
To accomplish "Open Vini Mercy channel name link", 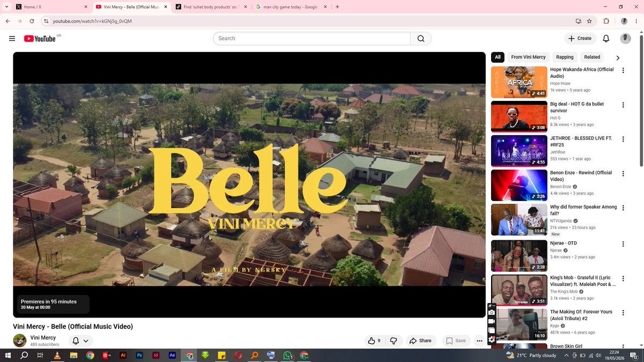I will (43, 338).
